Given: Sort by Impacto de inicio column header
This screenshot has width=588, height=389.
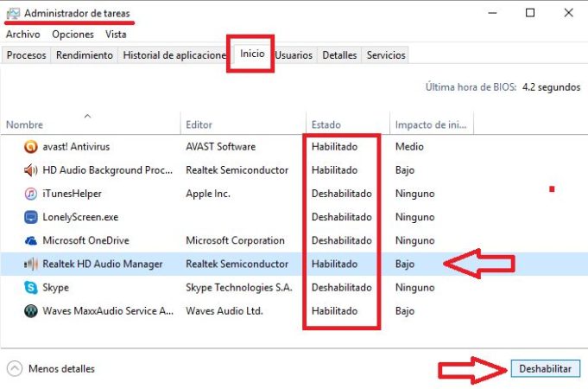Looking at the screenshot, I should click(428, 124).
